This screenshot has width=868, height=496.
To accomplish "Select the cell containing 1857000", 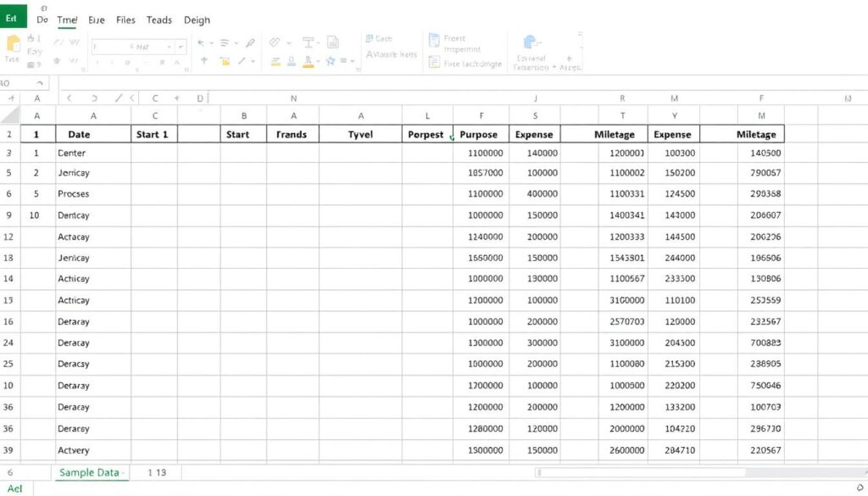I will click(481, 173).
